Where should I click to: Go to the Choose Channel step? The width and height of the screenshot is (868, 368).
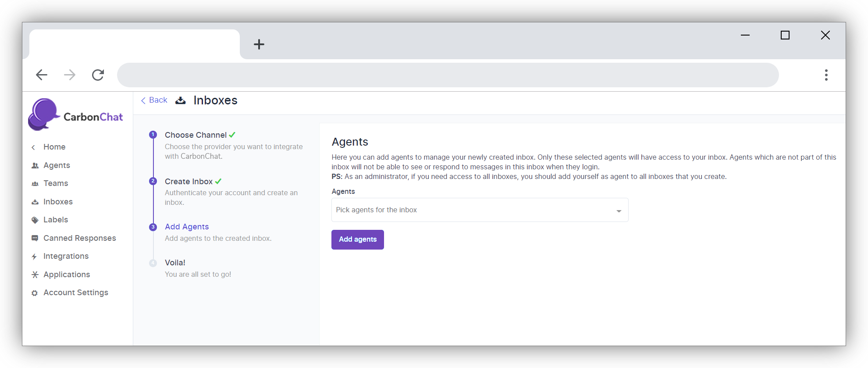(196, 135)
